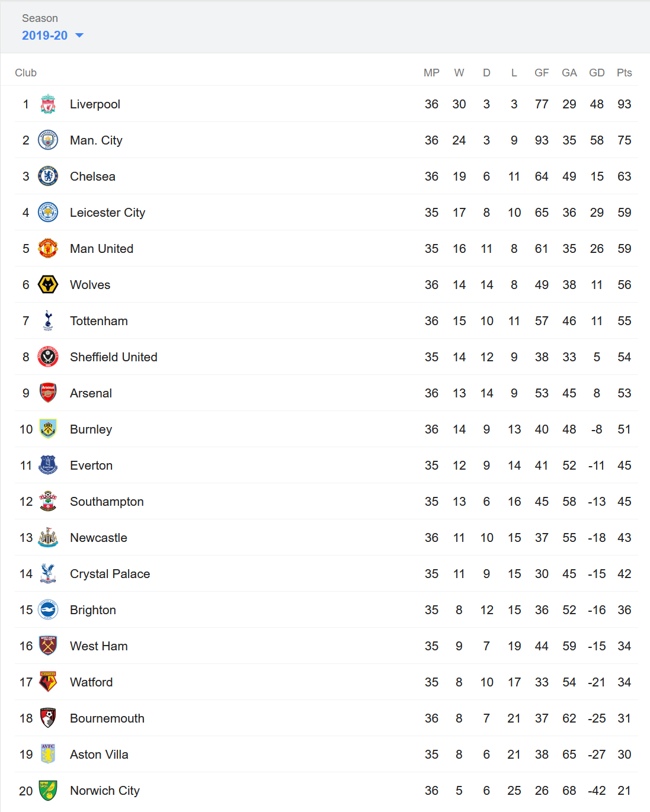Click the MP column header
Viewport: 650px width, 812px height.
431,73
